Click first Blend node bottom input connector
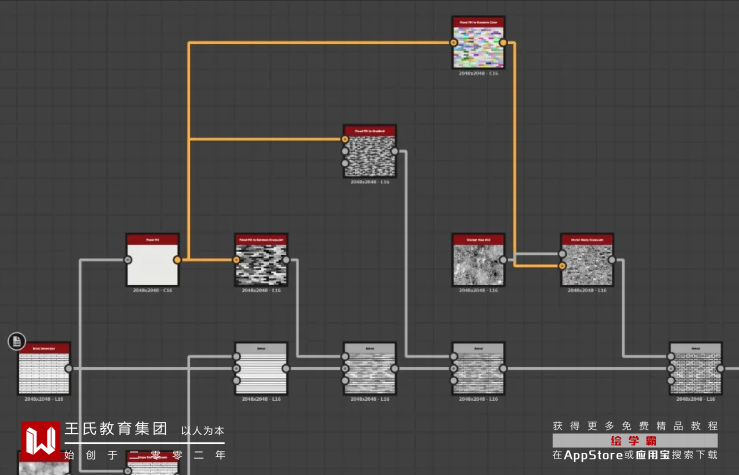739x475 pixels. (236, 380)
